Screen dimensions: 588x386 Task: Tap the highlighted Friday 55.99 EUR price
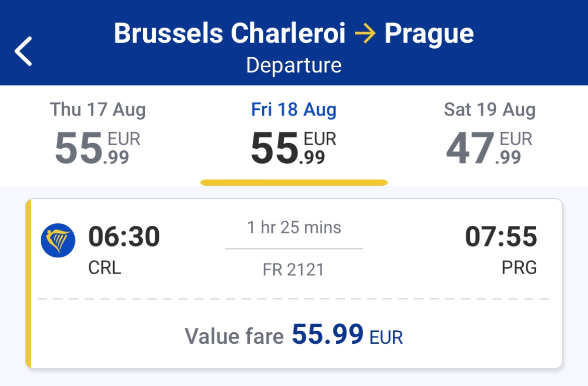(x=293, y=148)
